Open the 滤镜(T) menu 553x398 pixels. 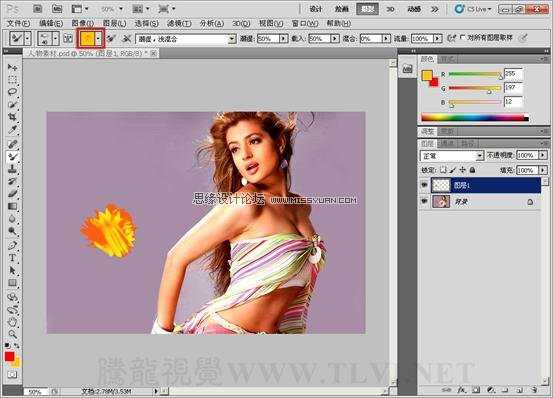coord(180,23)
